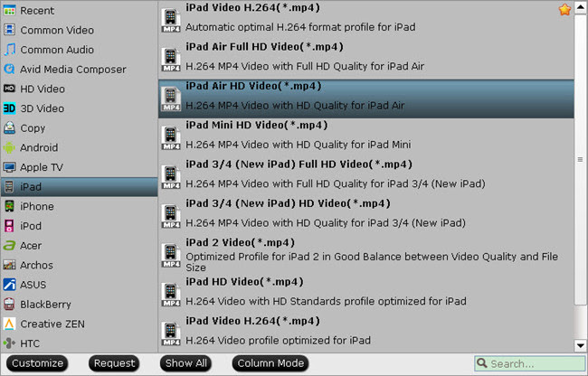Click MP4 icon of iPad 2 Video
The image size is (588, 376).
tap(171, 255)
